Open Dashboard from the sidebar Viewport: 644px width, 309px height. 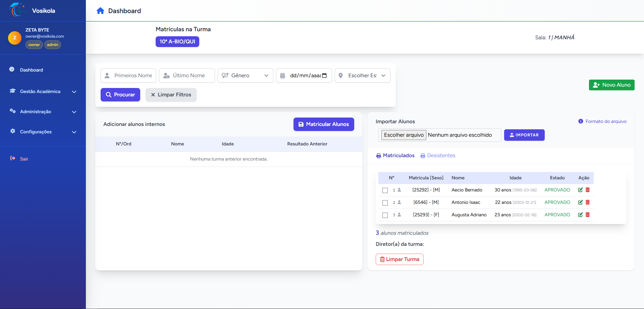coord(31,70)
